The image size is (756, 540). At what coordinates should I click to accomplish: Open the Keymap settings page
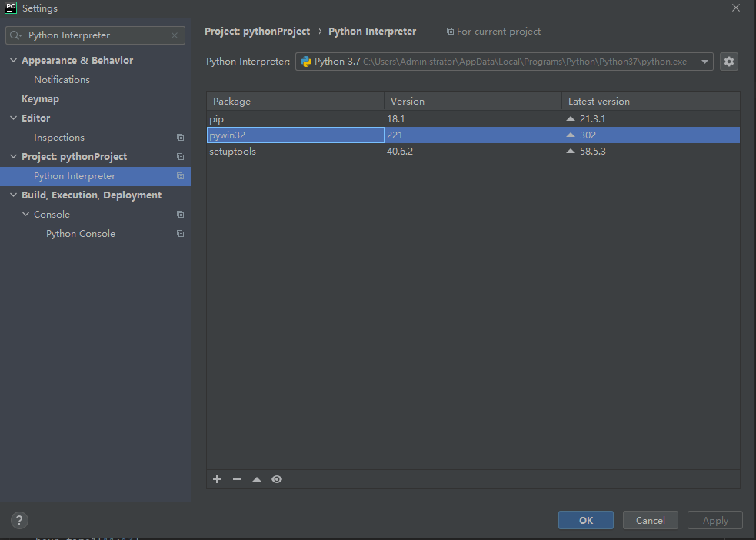pyautogui.click(x=41, y=98)
